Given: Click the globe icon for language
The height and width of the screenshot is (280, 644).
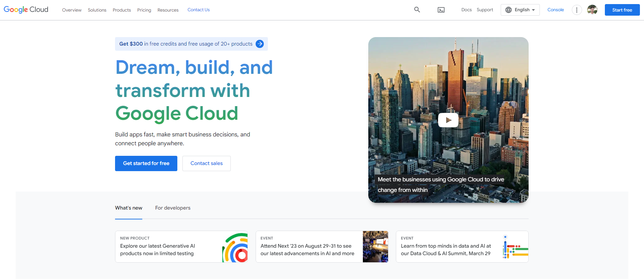Looking at the screenshot, I should coord(509,10).
